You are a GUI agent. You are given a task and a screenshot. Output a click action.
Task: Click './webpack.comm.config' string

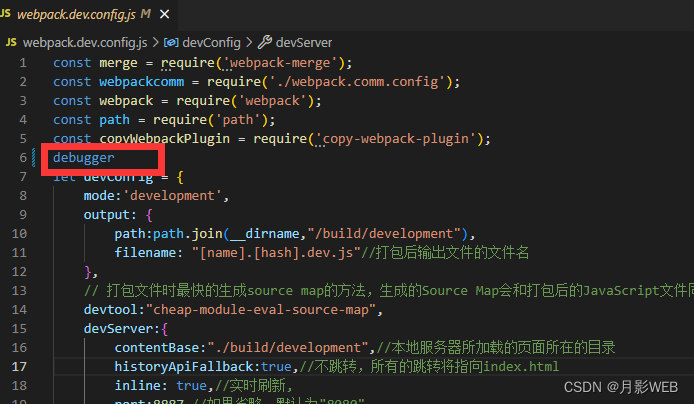[358, 82]
